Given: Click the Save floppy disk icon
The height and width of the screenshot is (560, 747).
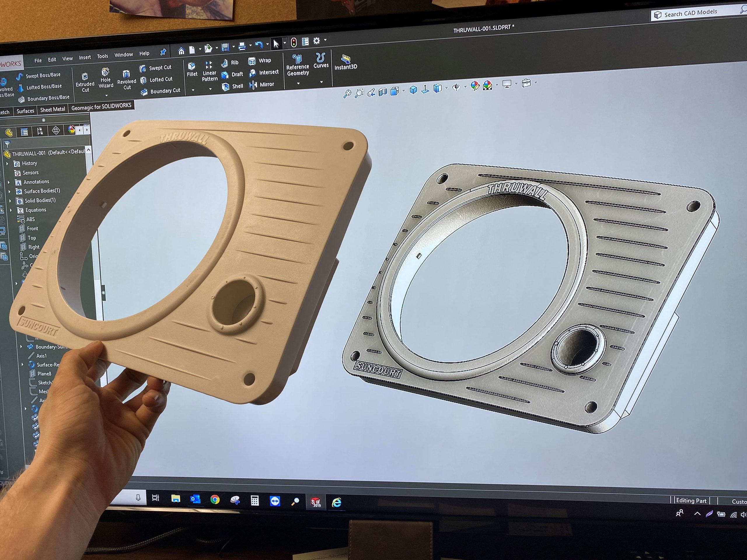Looking at the screenshot, I should click(x=225, y=47).
